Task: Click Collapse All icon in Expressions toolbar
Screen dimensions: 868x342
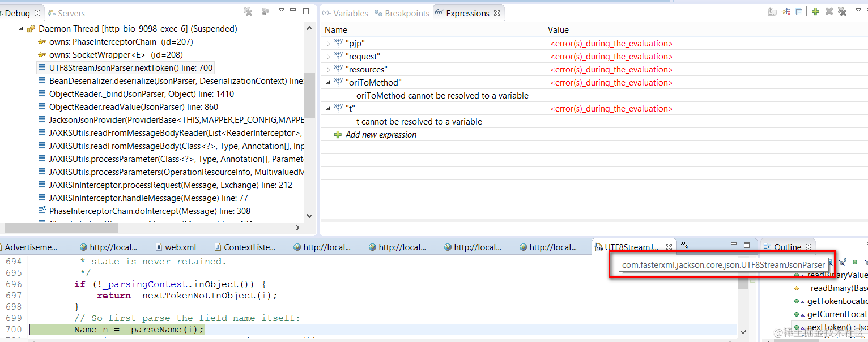Action: pyautogui.click(x=798, y=11)
